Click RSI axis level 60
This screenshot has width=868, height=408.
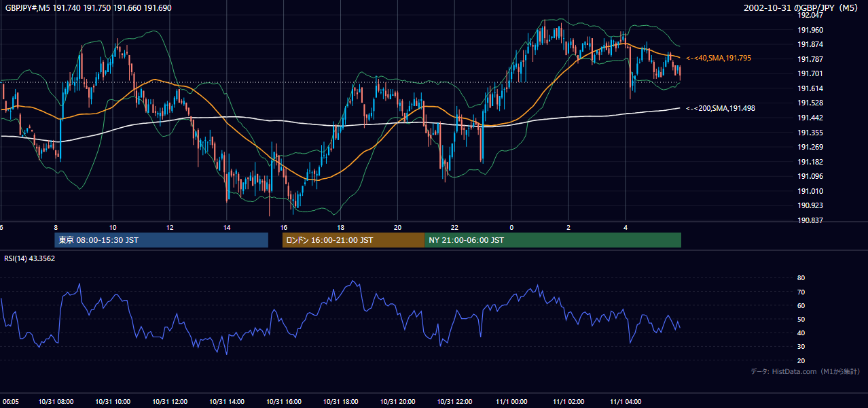point(801,306)
